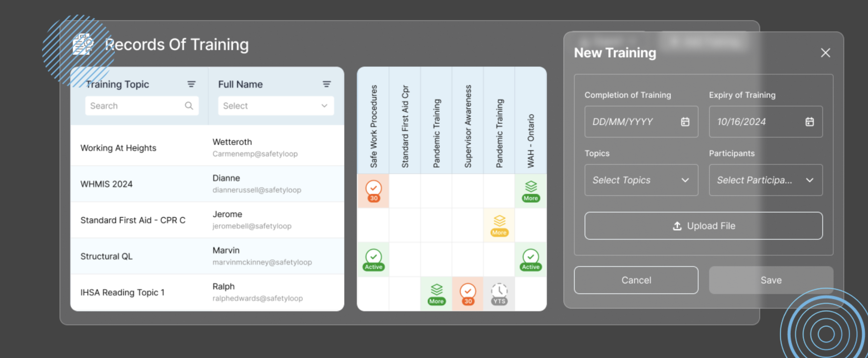This screenshot has height=358, width=868.
Task: Open the Completion of Training calendar icon
Action: point(685,122)
